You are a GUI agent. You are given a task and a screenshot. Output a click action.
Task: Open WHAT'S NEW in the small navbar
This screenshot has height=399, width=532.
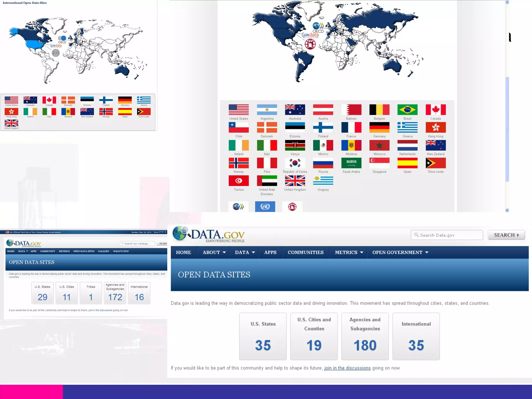coord(121,251)
